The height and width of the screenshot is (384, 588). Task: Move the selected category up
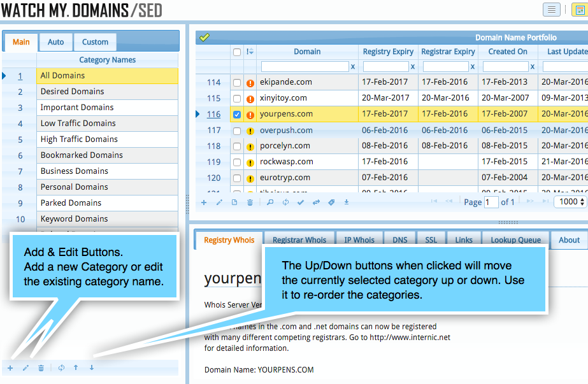pyautogui.click(x=76, y=368)
